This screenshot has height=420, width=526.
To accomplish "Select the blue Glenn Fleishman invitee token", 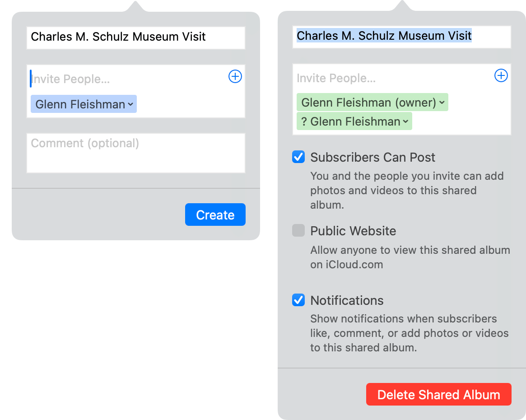I will point(79,104).
